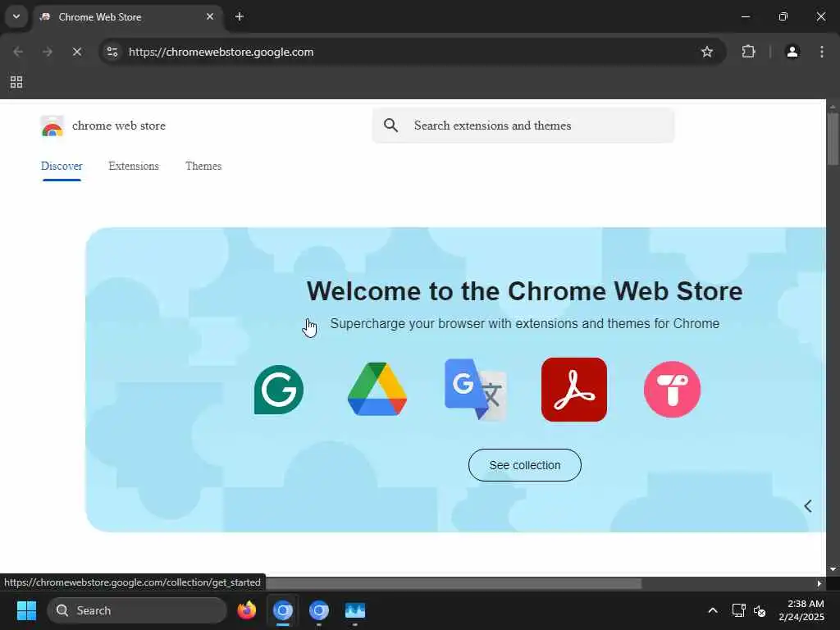Click the Chrome Web Store browser tab
Viewport: 840px width, 630px height.
click(127, 16)
